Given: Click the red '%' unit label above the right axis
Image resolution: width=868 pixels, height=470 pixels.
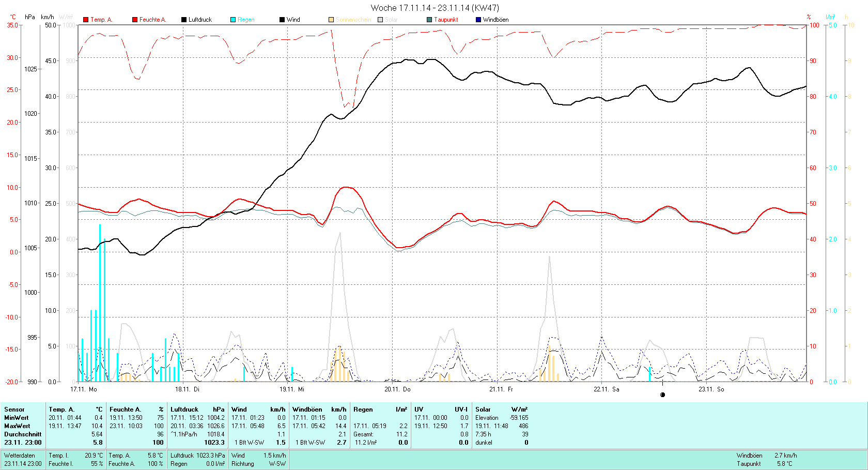Looking at the screenshot, I should (x=809, y=17).
